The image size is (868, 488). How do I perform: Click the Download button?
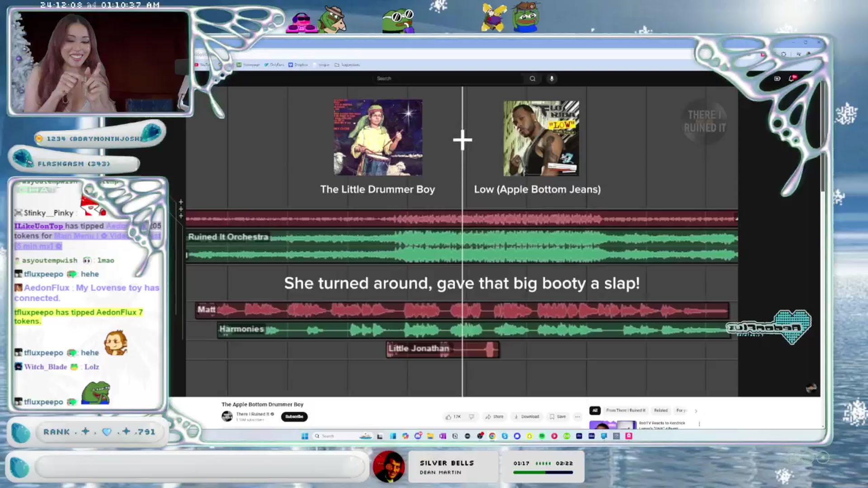pyautogui.click(x=526, y=417)
